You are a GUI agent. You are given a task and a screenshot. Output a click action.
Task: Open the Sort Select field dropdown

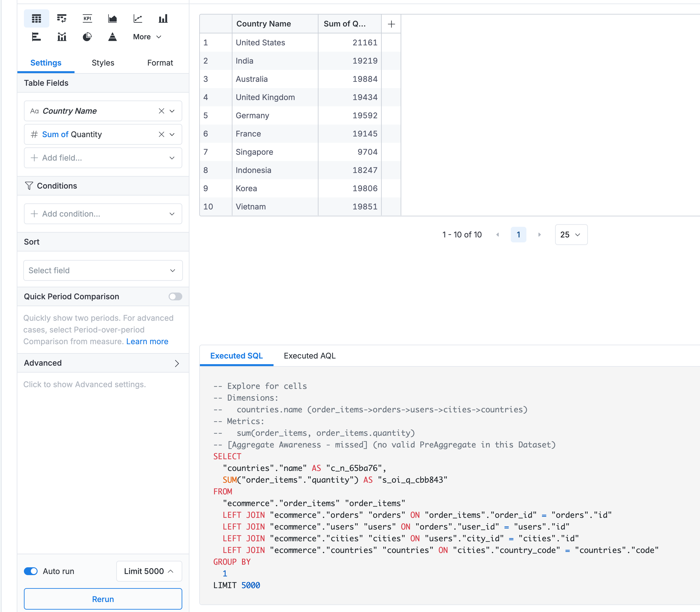103,270
